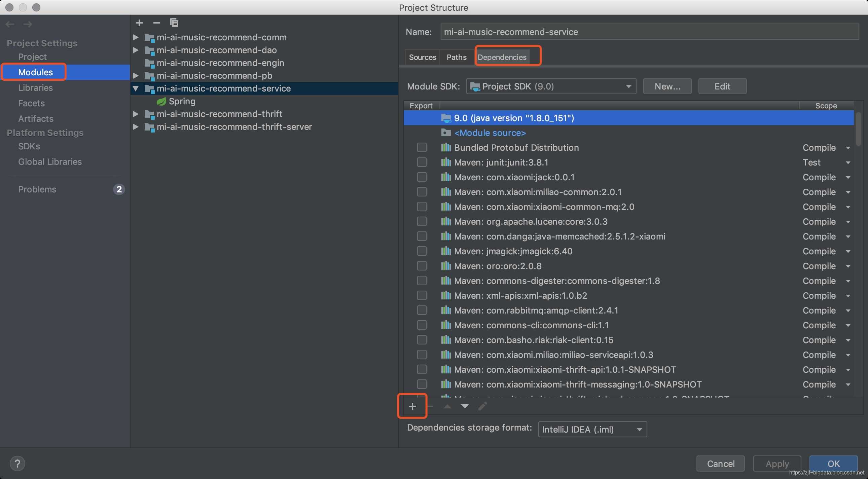Toggle export for Maven commons-cli:commons-cli:1.1
Viewport: 868px width, 479px height.
click(421, 325)
